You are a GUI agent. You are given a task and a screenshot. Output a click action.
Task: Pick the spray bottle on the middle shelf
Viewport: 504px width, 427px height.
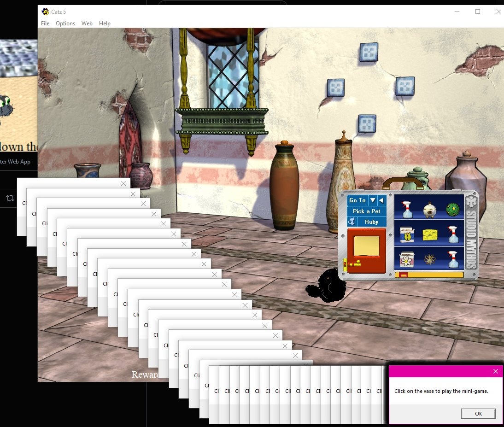tap(452, 234)
